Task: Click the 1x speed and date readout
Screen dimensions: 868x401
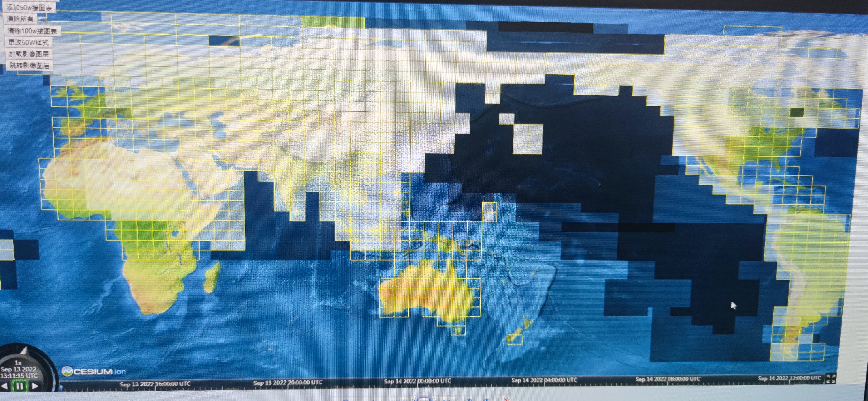Action: pyautogui.click(x=19, y=370)
